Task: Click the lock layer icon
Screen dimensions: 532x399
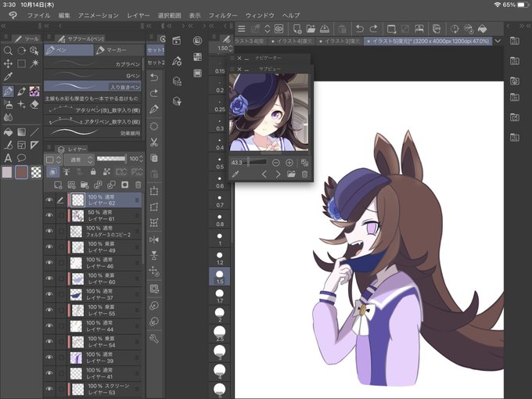Action: (x=93, y=171)
